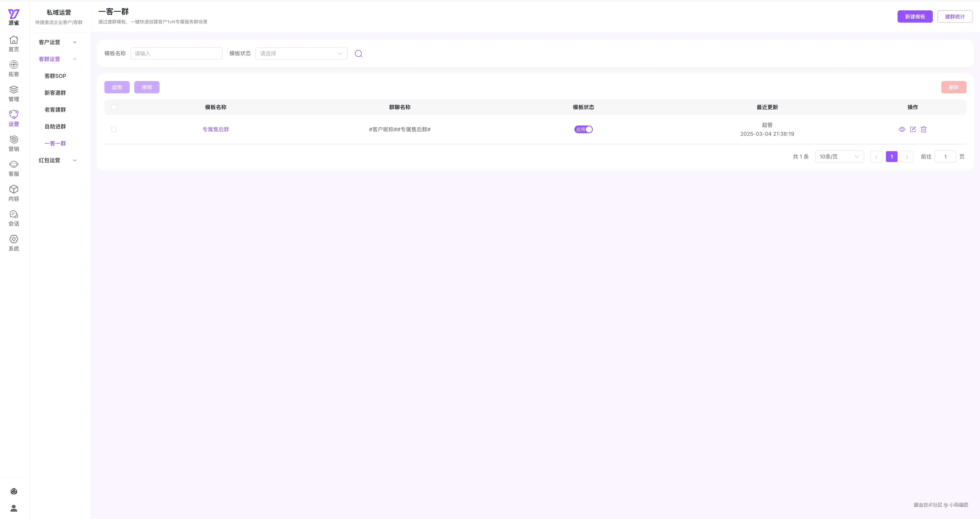Image resolution: width=980 pixels, height=519 pixels.
Task: Select 客群SOP menu item
Action: pyautogui.click(x=55, y=76)
